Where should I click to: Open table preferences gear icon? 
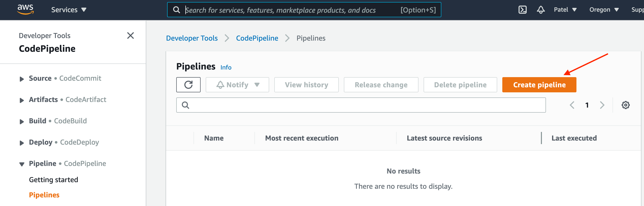(625, 105)
